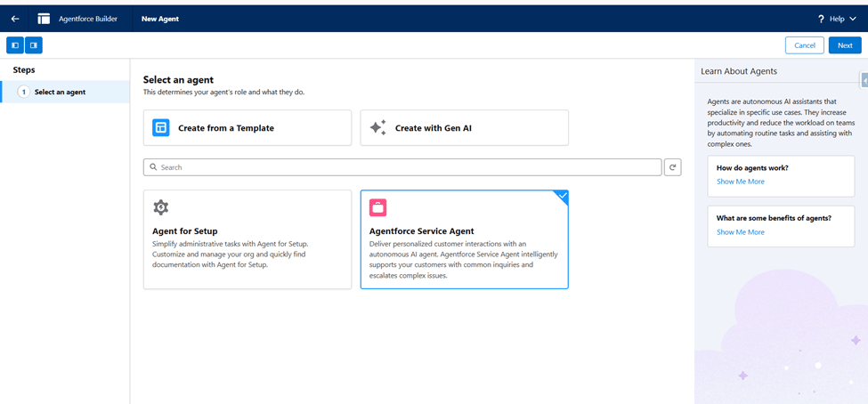
Task: Open Show Me More under How do agents work
Action: pyautogui.click(x=740, y=182)
